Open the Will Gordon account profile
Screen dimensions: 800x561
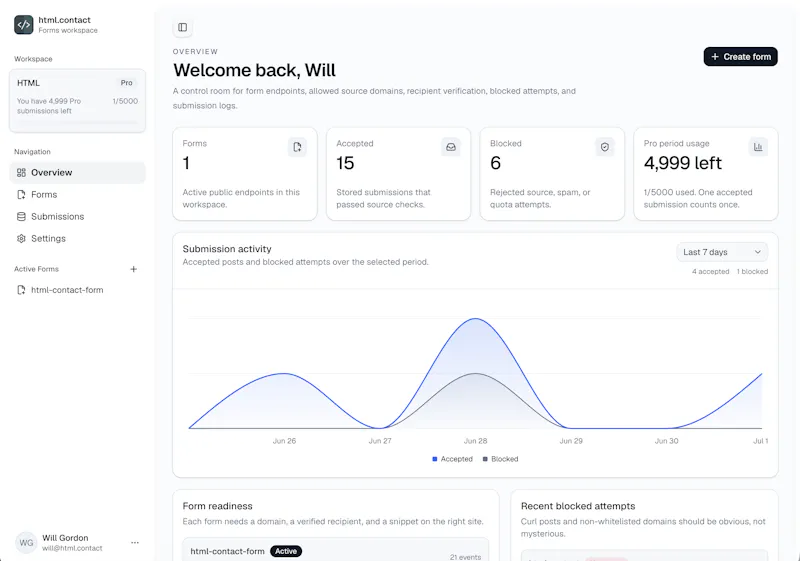[x=78, y=543]
